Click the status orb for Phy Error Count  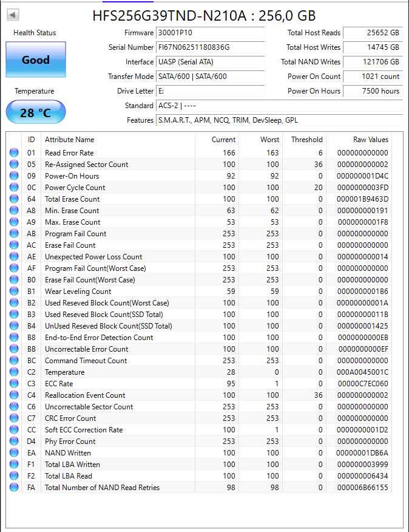point(14,441)
